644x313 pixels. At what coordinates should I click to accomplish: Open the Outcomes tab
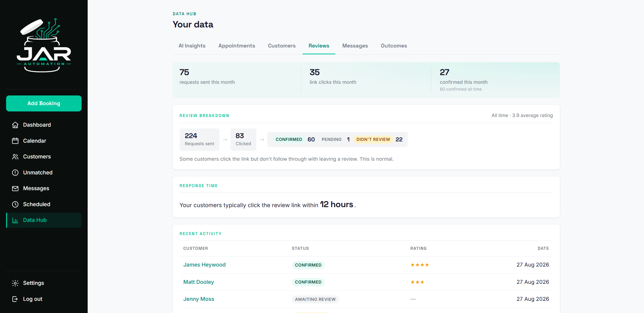tap(394, 46)
